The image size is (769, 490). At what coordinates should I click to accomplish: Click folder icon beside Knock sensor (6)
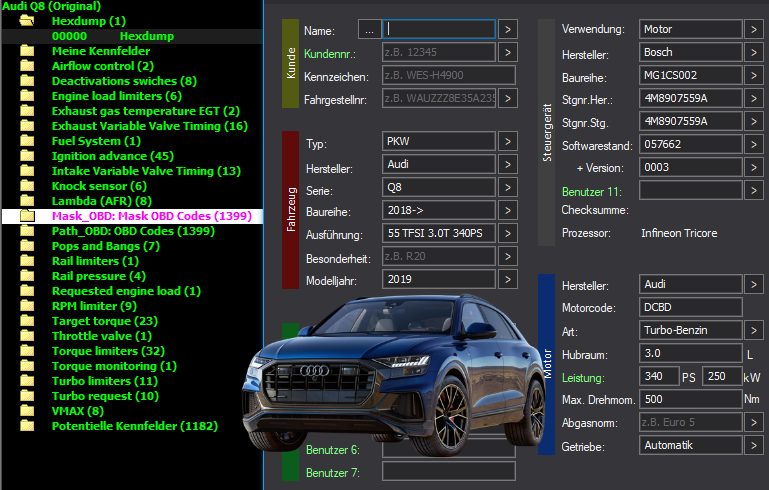pos(27,186)
